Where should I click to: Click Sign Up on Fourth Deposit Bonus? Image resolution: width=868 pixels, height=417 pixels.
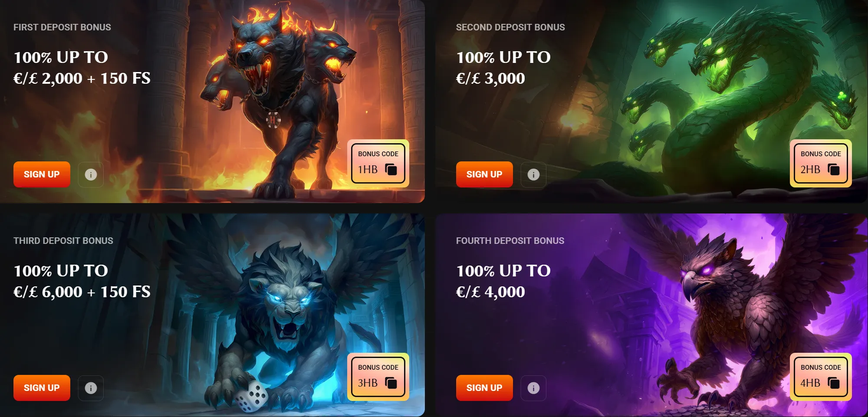tap(484, 388)
